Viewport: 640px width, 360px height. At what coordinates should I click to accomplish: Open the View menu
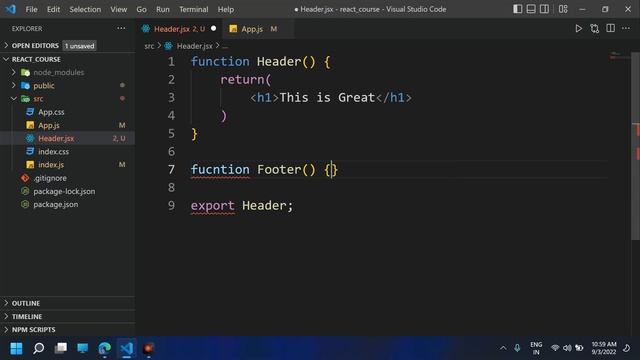pyautogui.click(x=118, y=9)
